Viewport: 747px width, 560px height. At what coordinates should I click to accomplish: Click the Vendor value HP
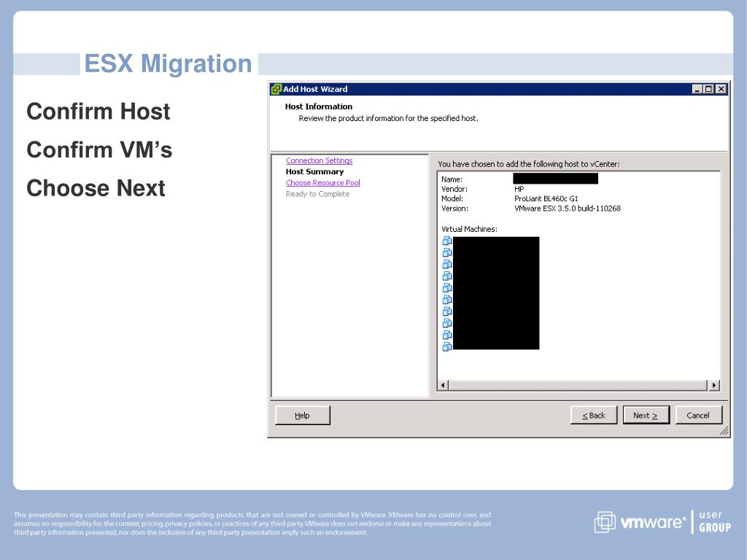519,189
